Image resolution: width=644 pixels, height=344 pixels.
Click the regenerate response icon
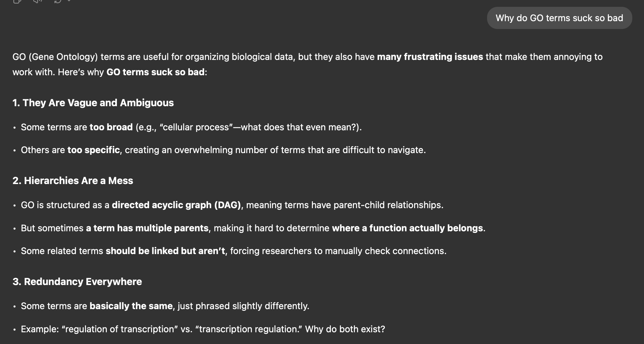click(57, 1)
